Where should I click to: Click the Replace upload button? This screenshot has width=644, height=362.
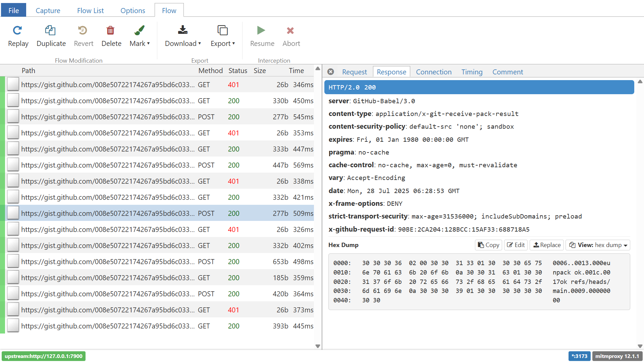point(547,245)
